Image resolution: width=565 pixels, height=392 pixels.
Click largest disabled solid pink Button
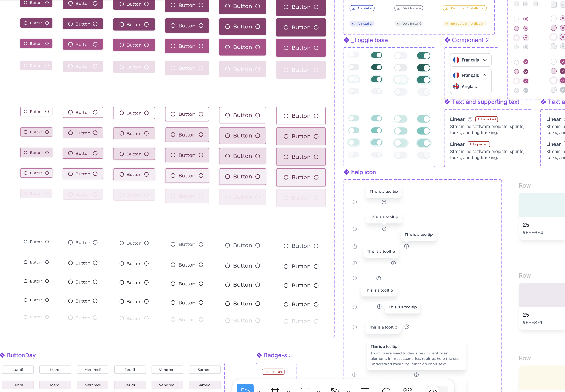[301, 70]
